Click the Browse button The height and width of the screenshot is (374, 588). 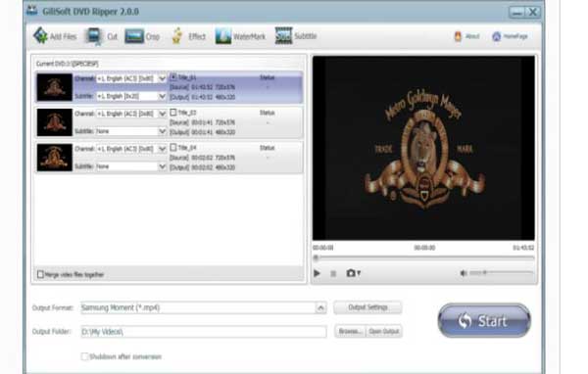coord(350,331)
